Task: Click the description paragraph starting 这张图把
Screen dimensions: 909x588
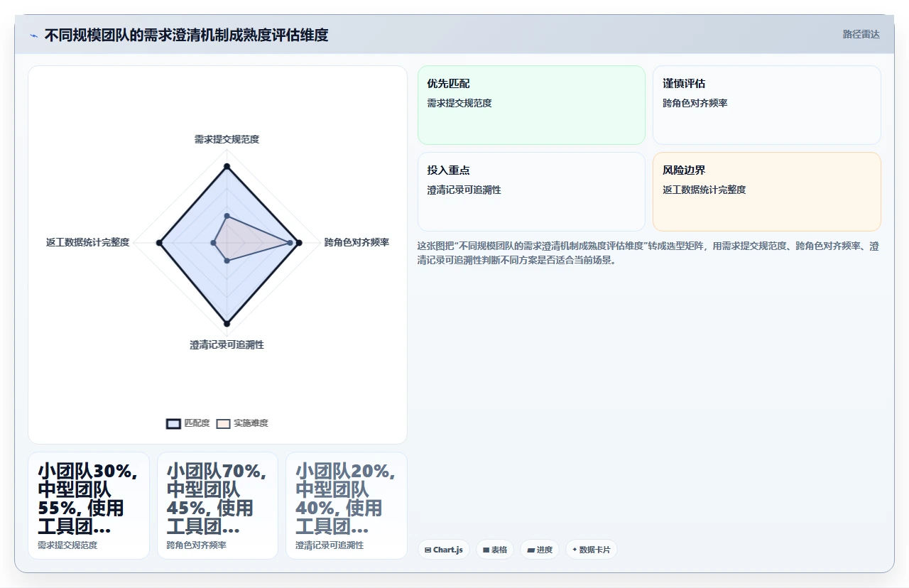Action: click(648, 253)
